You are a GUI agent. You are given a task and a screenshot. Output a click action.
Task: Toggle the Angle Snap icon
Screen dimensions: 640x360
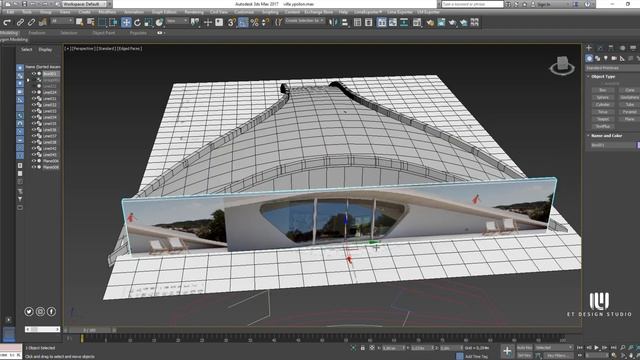pos(243,22)
